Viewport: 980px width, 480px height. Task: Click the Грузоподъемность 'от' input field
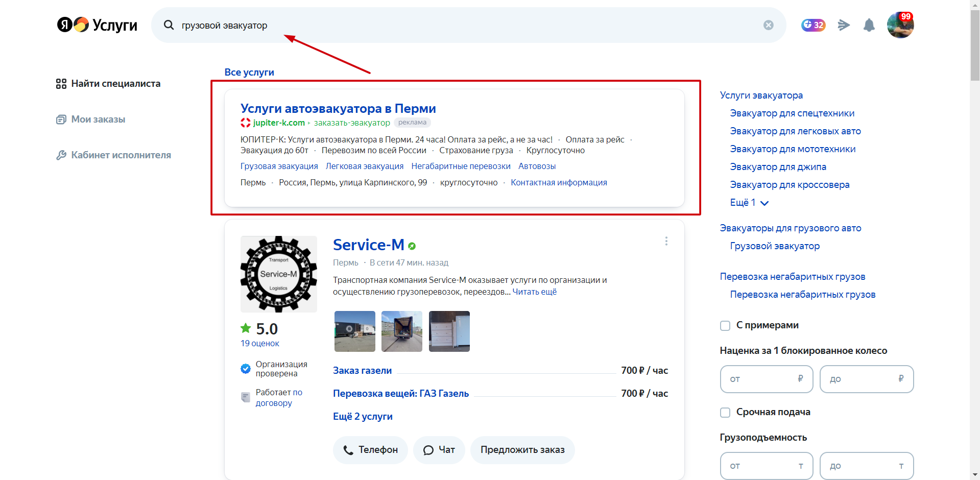[x=766, y=466]
